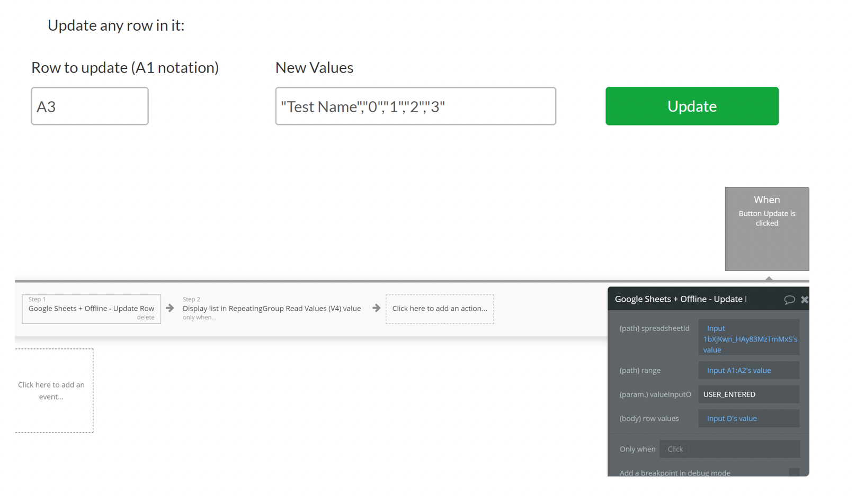Click here to add an event box
The image size is (856, 504).
click(54, 391)
